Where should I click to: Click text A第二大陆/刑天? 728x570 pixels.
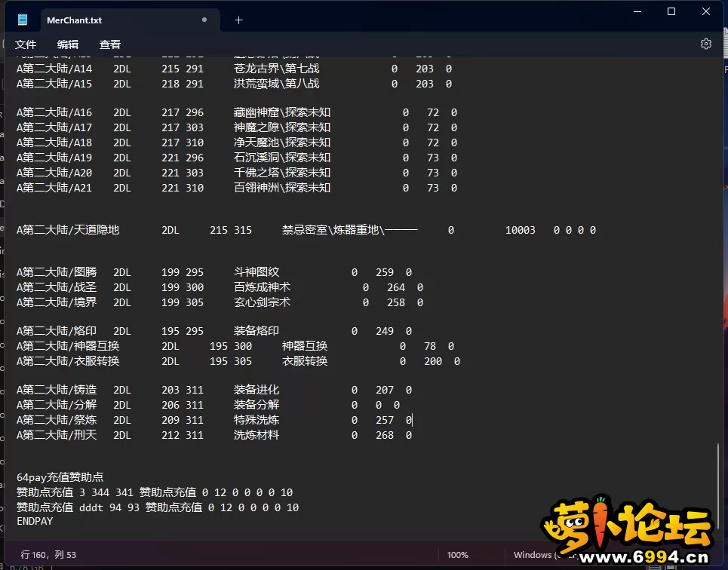pyautogui.click(x=57, y=435)
